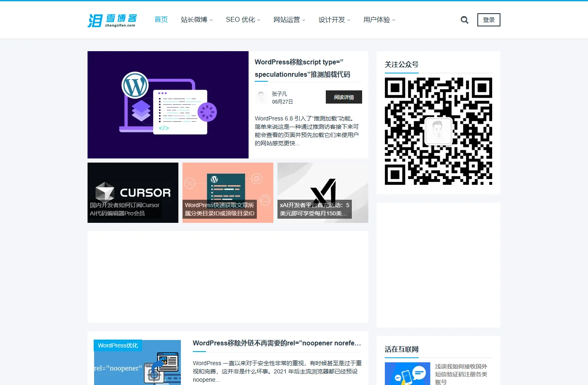Expand the 用户体验 dropdown chevron
588x385 pixels.
[394, 20]
